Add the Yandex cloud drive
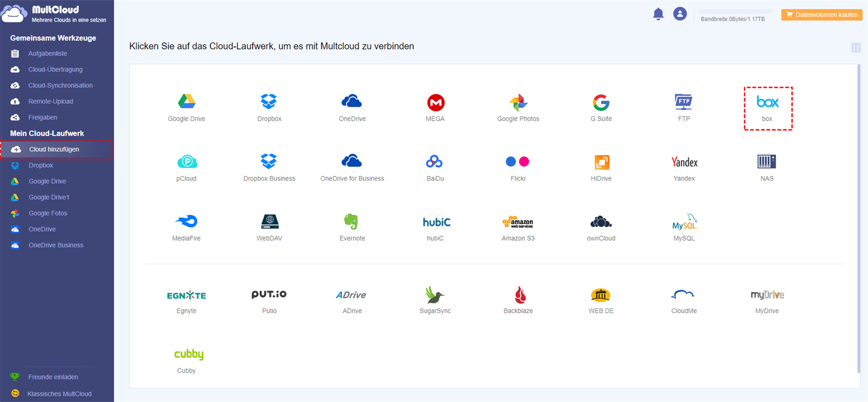 [684, 163]
